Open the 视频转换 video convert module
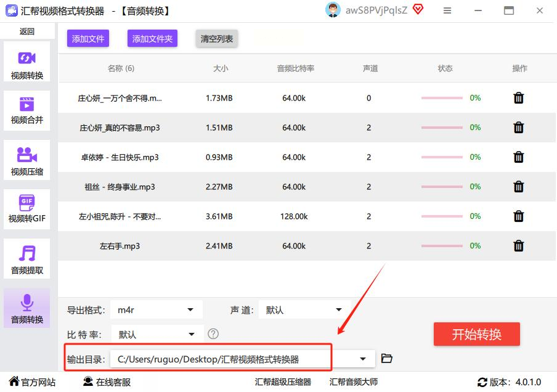 (26, 65)
